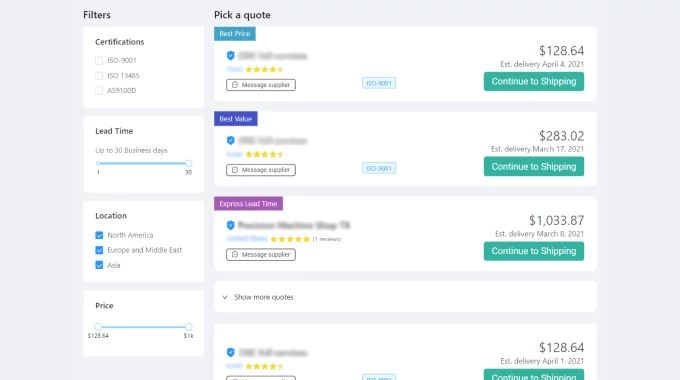Click the Est. delivery April 4, 2021 text
Screen dimensions: 680x380
click(x=542, y=64)
